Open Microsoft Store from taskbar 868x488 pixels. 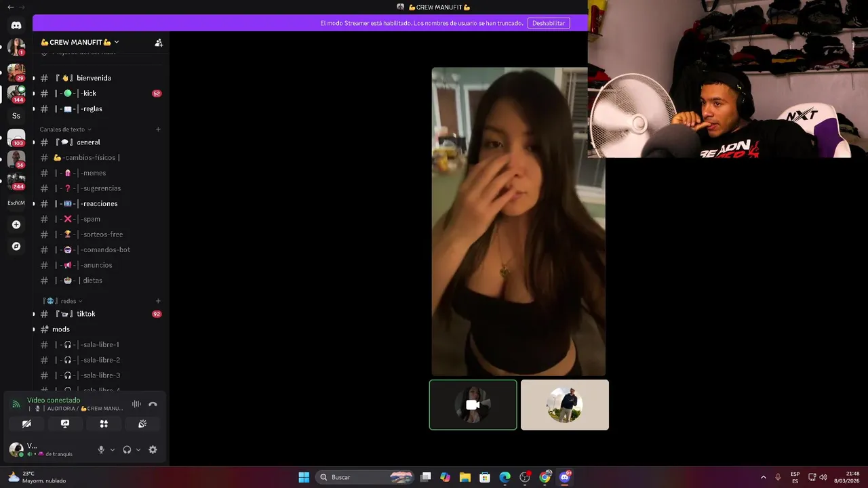coord(485,477)
